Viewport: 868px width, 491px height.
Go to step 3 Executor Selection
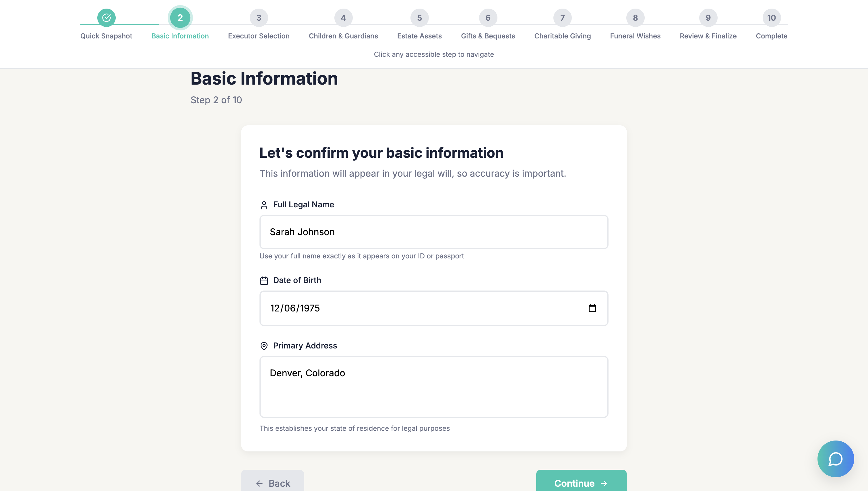(x=259, y=17)
